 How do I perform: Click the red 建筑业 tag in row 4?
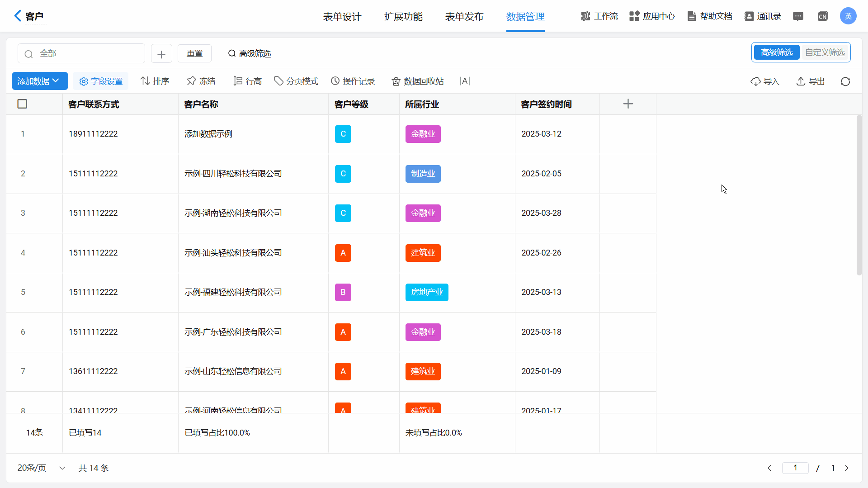[x=423, y=253]
